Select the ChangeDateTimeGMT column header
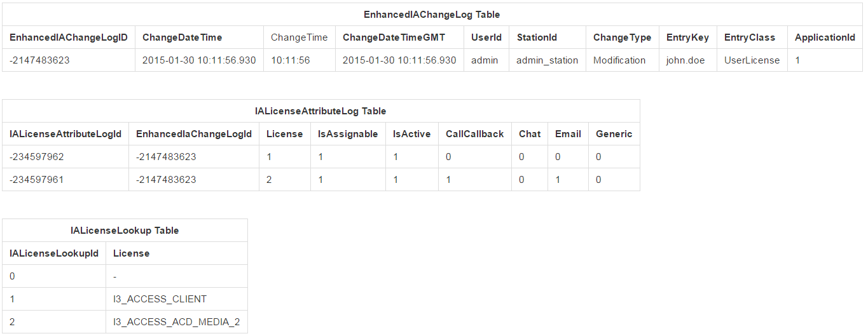This screenshot has height=336, width=868. tap(394, 37)
